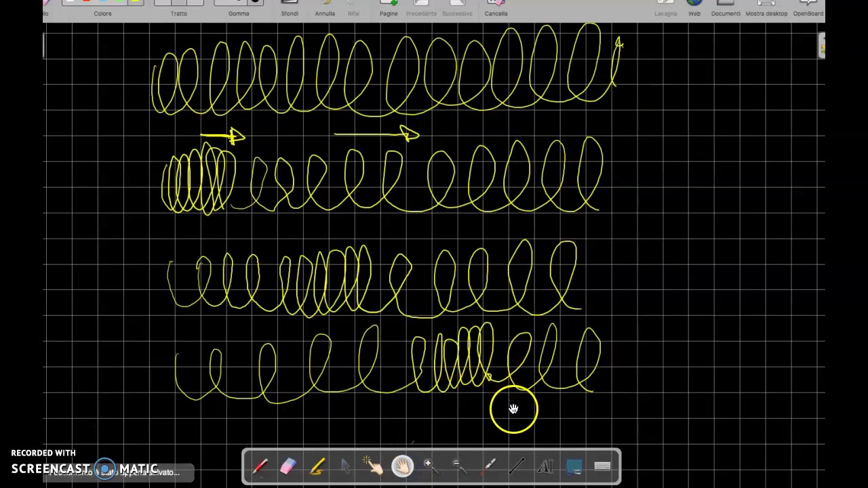Open the OpenBoard menu
The height and width of the screenshot is (488, 868).
[x=808, y=9]
